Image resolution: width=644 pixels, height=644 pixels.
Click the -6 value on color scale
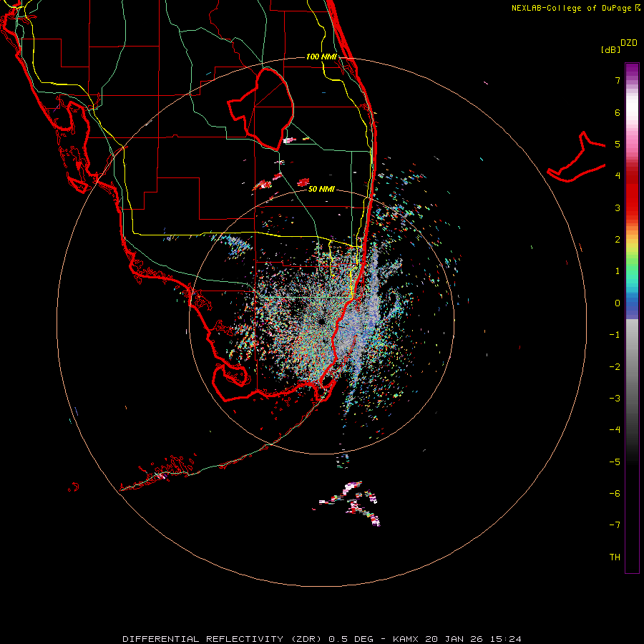pyautogui.click(x=615, y=494)
